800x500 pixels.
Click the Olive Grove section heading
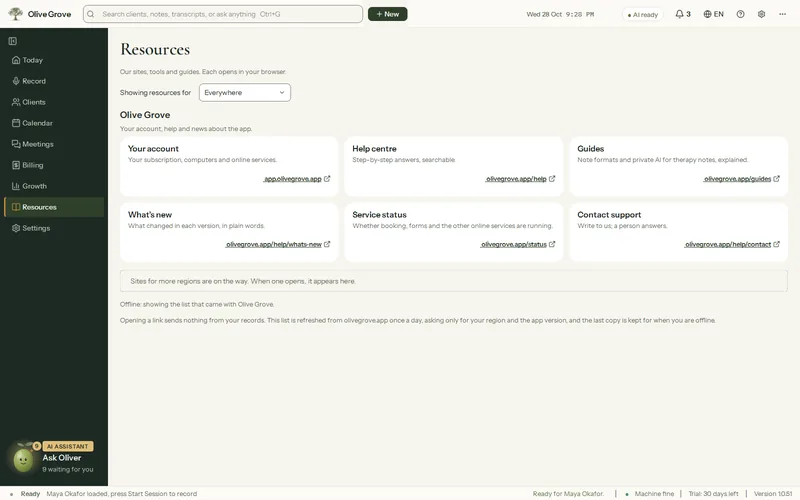[145, 115]
